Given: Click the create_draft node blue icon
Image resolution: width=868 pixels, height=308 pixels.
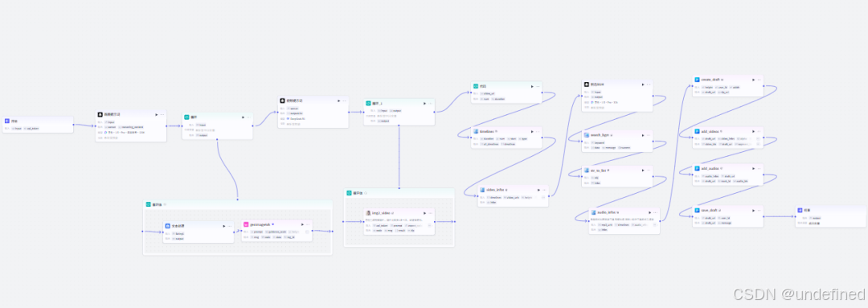Looking at the screenshot, I should [x=697, y=80].
